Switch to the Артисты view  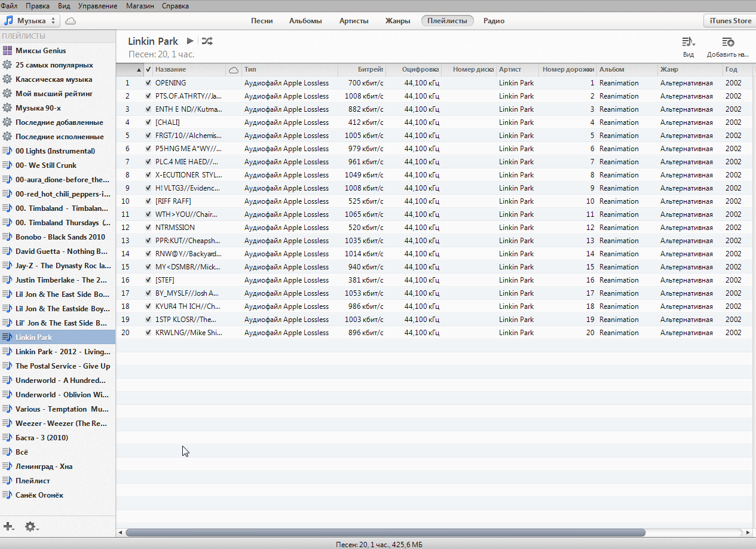pos(354,21)
